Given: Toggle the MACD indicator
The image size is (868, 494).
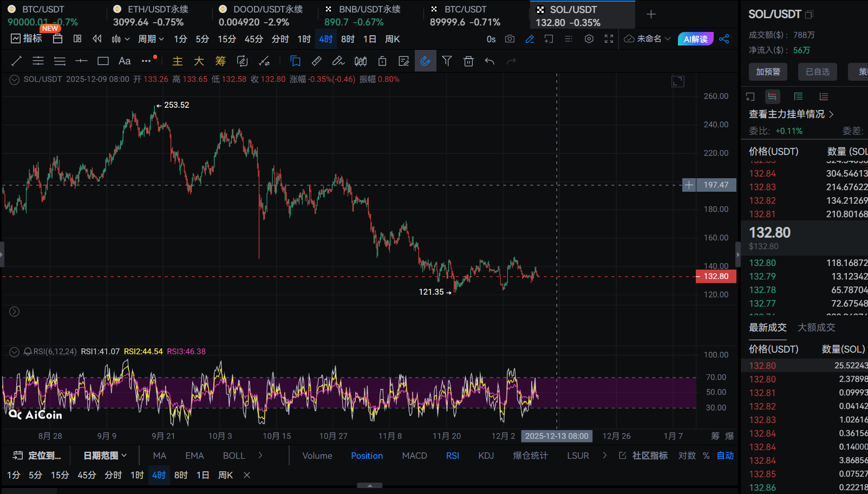Looking at the screenshot, I should [x=414, y=456].
